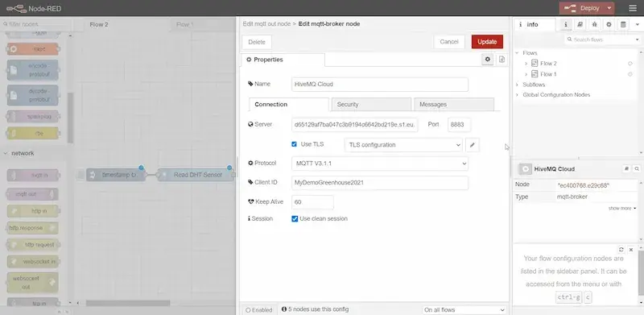The image size is (644, 315).
Task: Click search icon beside HiveMQ Cloud
Action: pyautogui.click(x=636, y=169)
